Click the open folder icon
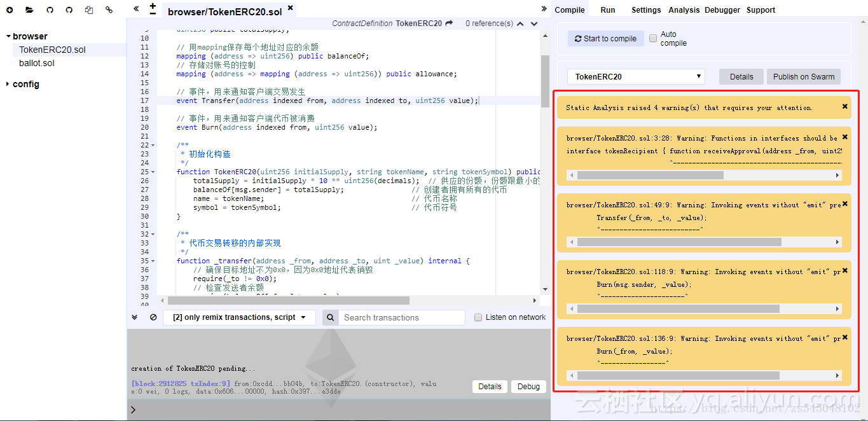This screenshot has height=421, width=868. (x=29, y=10)
